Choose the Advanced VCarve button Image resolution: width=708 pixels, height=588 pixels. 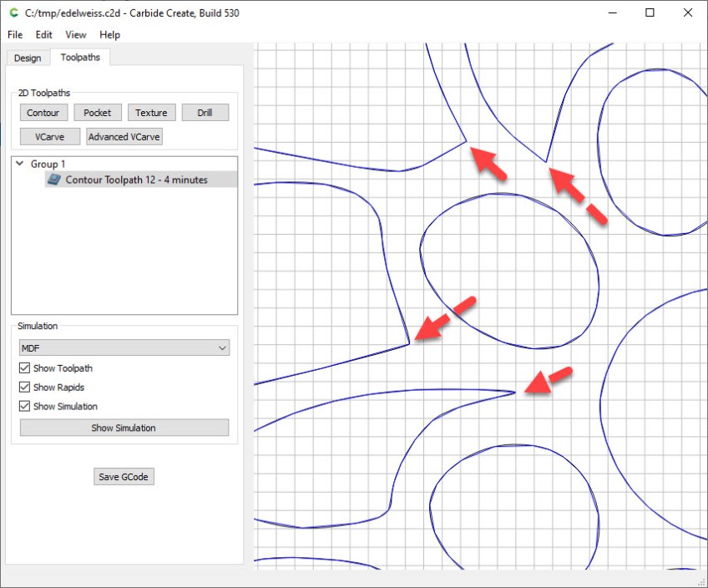pos(124,137)
